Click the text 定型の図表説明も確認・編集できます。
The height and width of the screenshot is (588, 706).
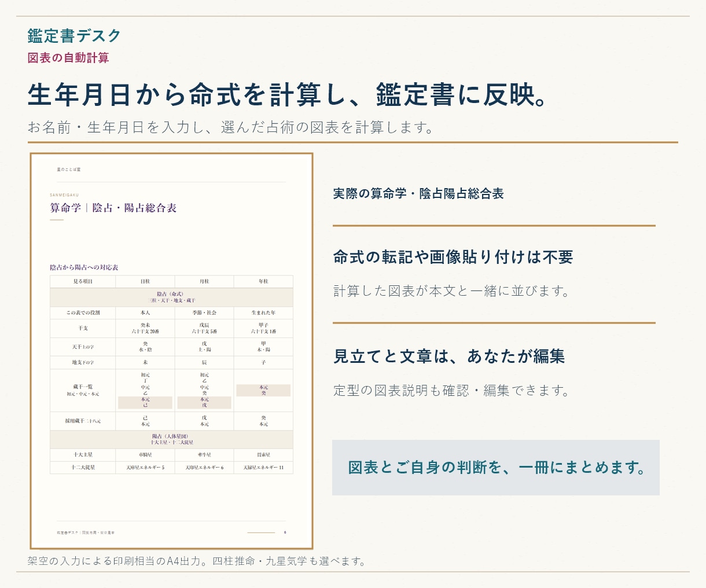(452, 391)
